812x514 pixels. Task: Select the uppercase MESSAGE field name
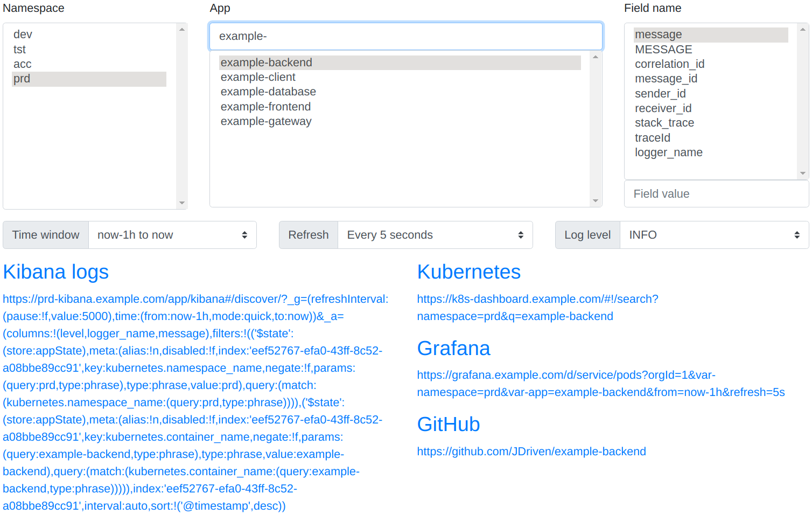click(x=711, y=50)
